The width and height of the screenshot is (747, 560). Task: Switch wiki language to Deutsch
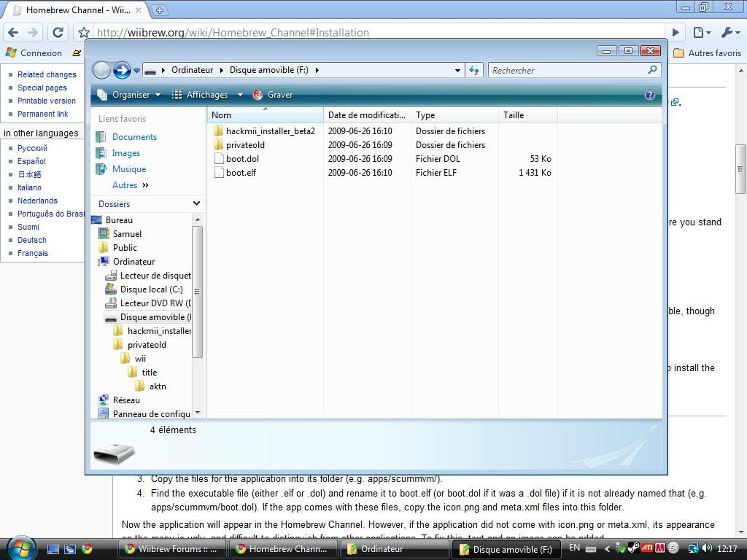32,240
